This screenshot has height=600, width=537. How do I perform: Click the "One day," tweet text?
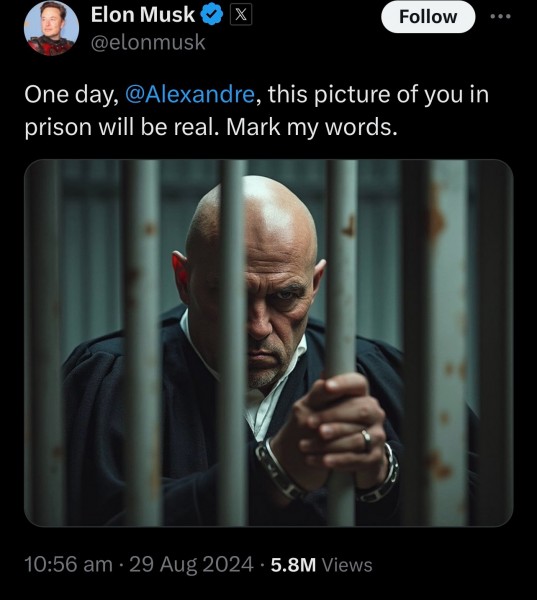pyautogui.click(x=72, y=95)
